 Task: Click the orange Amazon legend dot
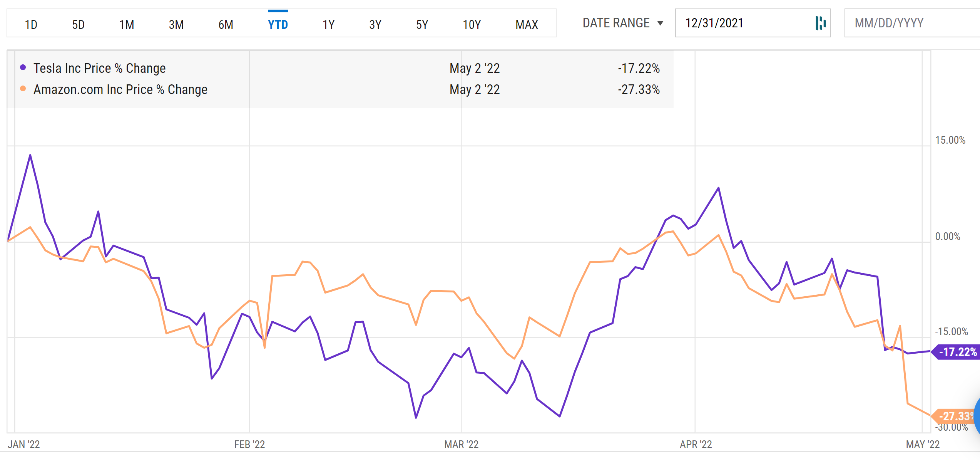pos(23,89)
